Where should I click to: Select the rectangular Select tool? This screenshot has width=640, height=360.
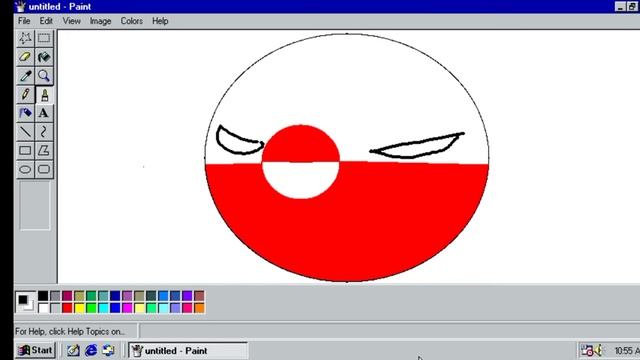44,38
